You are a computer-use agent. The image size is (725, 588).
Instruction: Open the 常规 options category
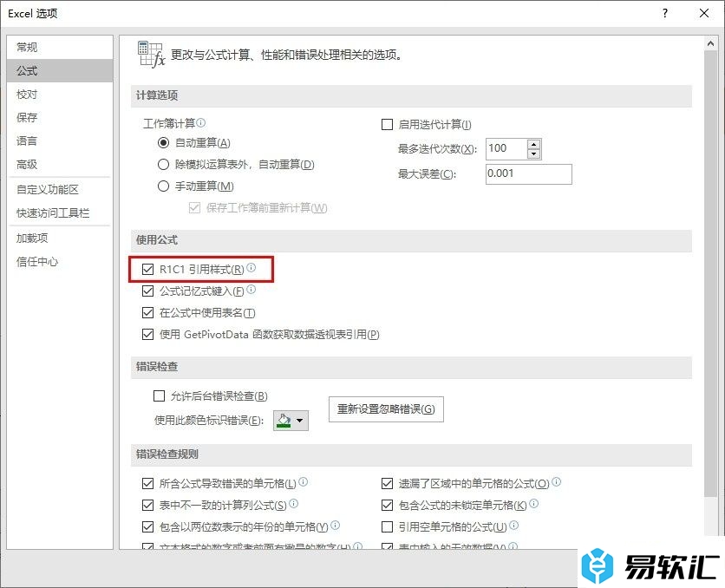pos(60,47)
